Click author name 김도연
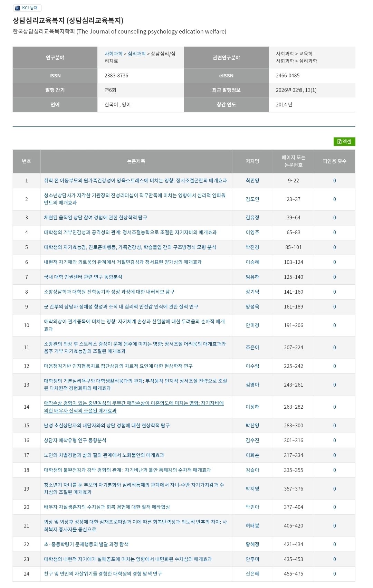373x588 pixels. point(252,199)
